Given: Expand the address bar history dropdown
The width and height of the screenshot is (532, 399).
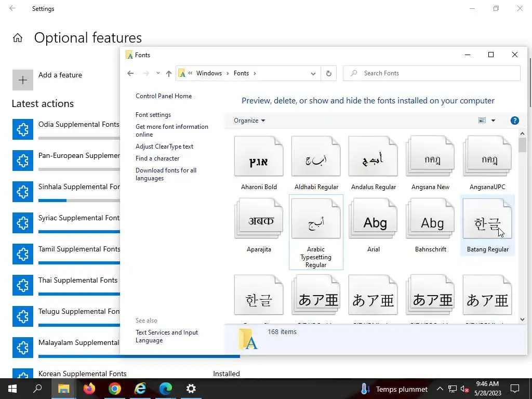Looking at the screenshot, I should (x=313, y=74).
